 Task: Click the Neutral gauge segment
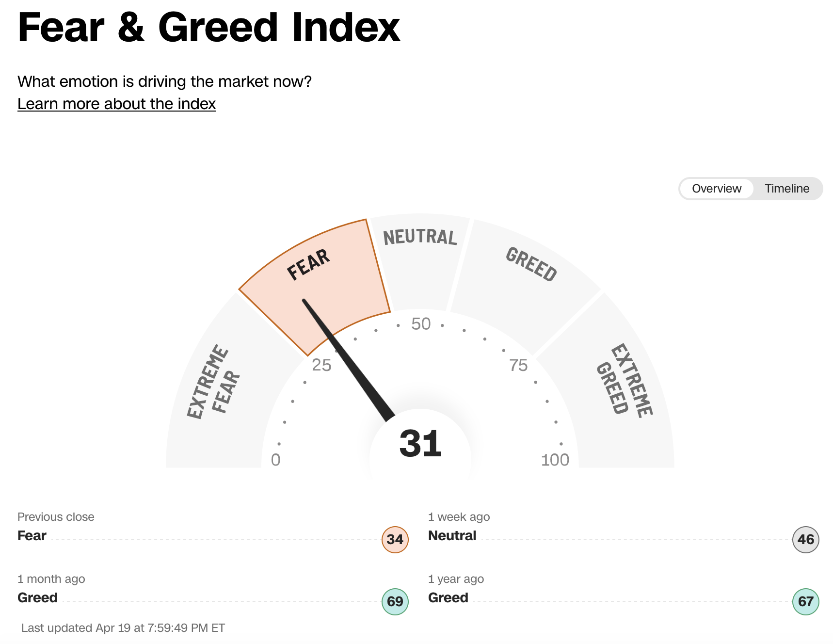point(420,262)
